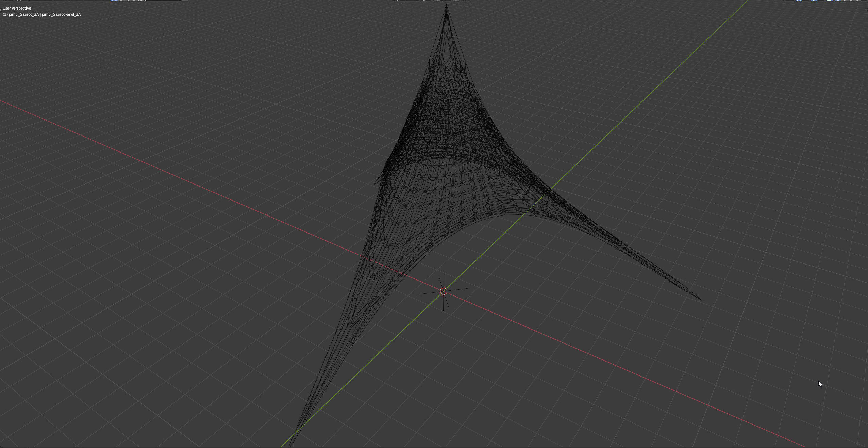Click the 3D cursor at the world origin
868x448 pixels.
click(444, 291)
